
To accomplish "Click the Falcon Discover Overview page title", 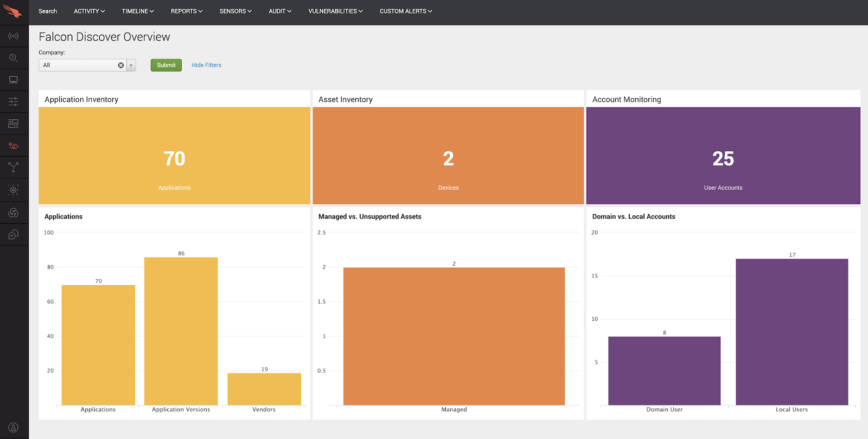I will tap(104, 37).
